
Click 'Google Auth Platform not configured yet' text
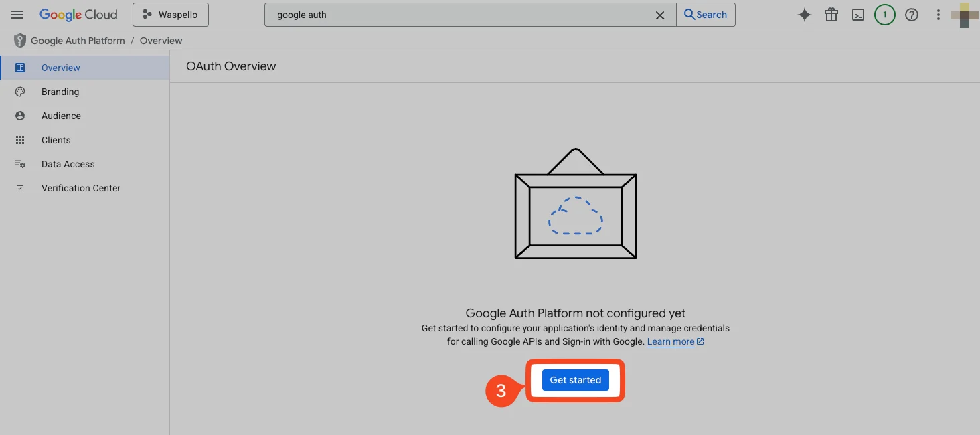click(x=576, y=313)
